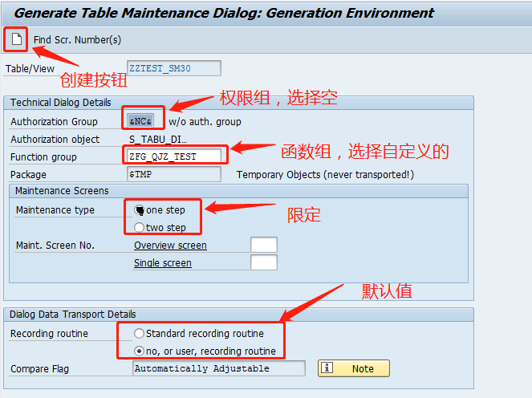The image size is (532, 398).
Task: Click the S_TABU_DI authorization object value
Action: (x=158, y=139)
